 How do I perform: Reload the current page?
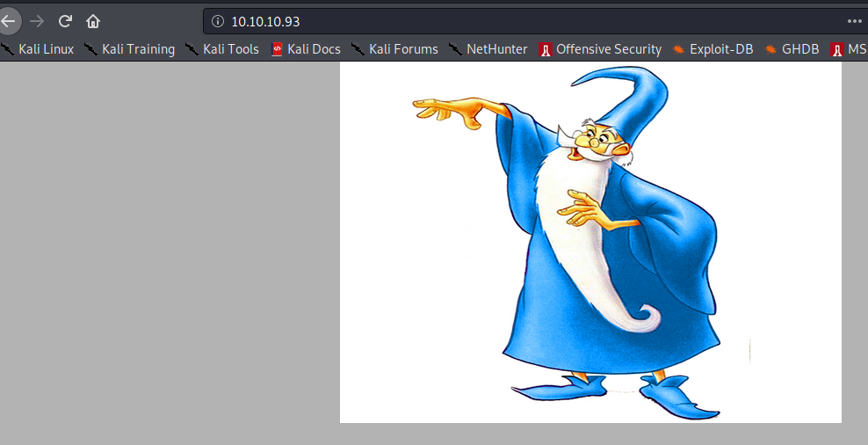(65, 22)
